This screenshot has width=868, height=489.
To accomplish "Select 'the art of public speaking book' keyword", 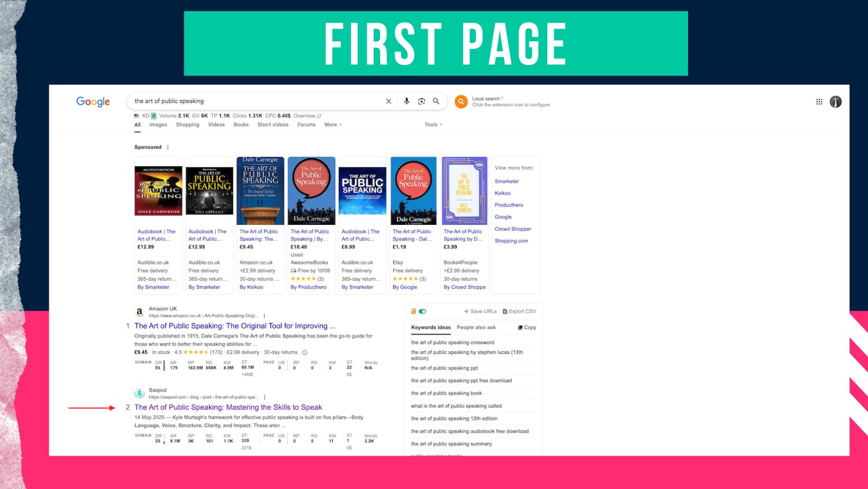I will point(447,393).
